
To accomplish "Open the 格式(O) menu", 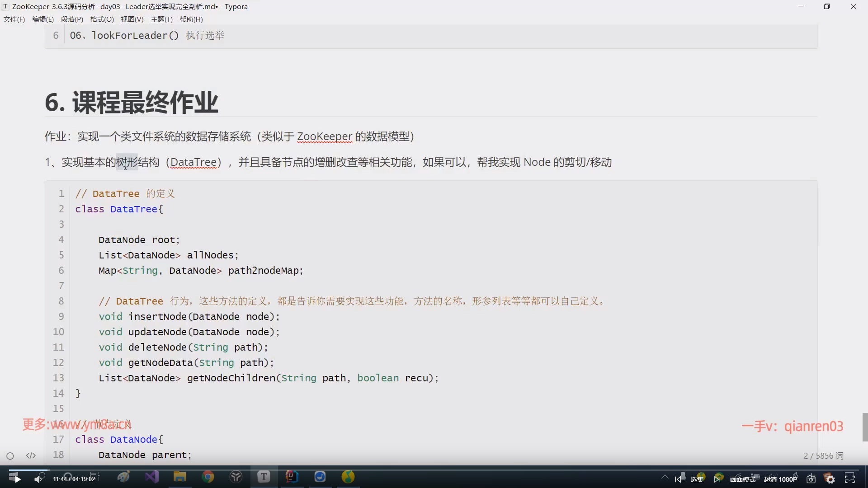I will tap(102, 19).
